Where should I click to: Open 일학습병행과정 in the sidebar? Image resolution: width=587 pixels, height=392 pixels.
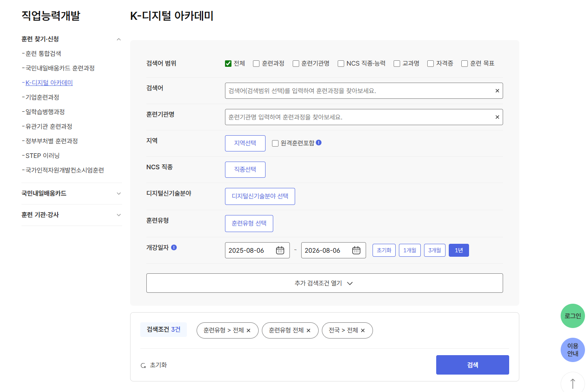tap(45, 112)
